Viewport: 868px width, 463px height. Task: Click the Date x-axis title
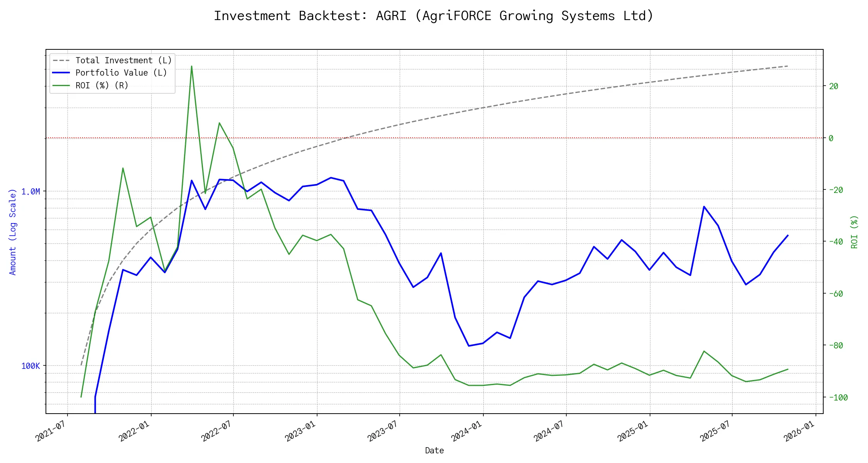pos(434,451)
